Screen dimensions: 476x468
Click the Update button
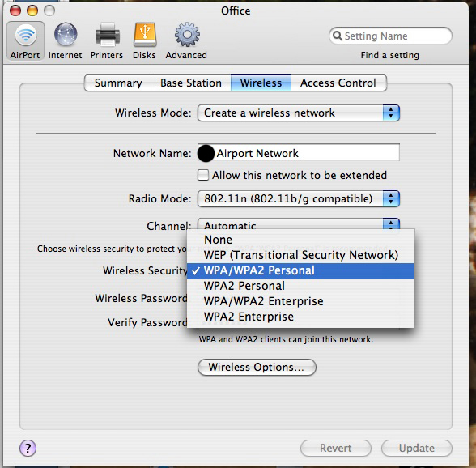click(417, 448)
